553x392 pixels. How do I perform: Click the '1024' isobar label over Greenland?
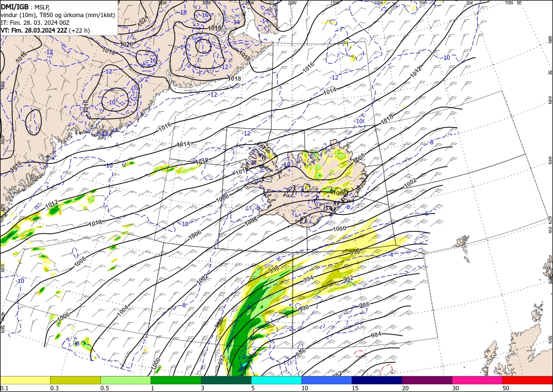coord(143,22)
